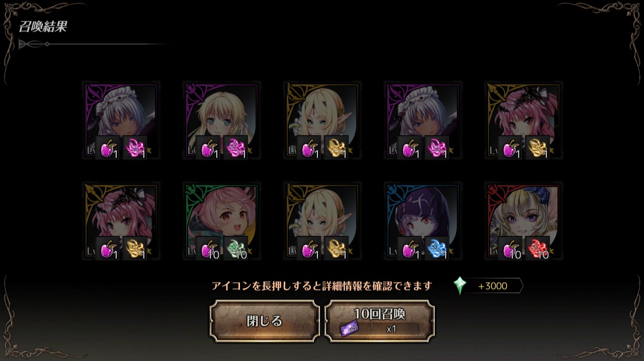This screenshot has width=644, height=361.
Task: Select the red-framed blonde character card
Action: 524,221
